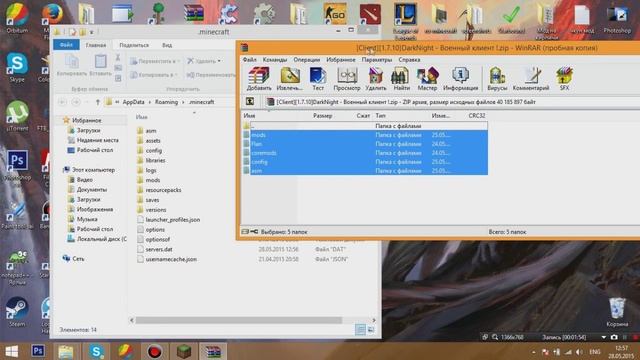Image resolution: width=640 pixels, height=360 pixels.
Task: Click the Удалить (Delete) icon in WinRAR
Action: click(x=376, y=79)
